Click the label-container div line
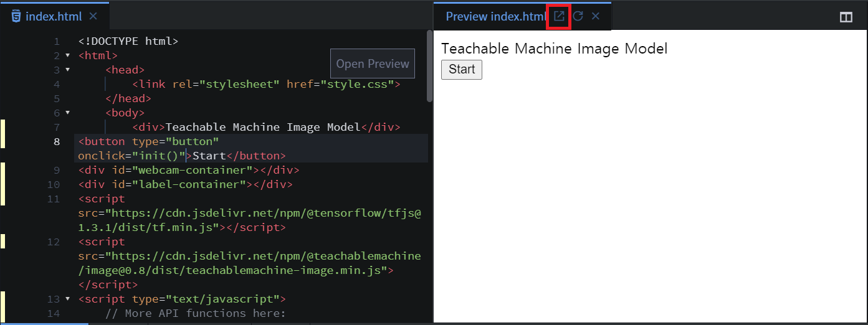This screenshot has width=868, height=325. pyautogui.click(x=185, y=184)
